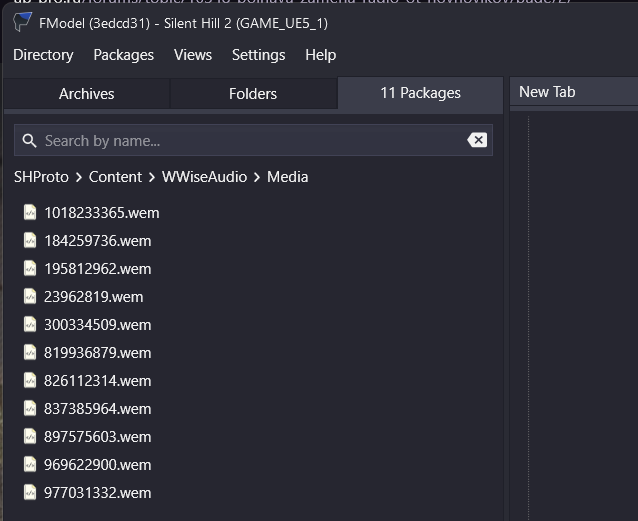Focus the Search by name field
This screenshot has width=638, height=521.
pyautogui.click(x=250, y=141)
